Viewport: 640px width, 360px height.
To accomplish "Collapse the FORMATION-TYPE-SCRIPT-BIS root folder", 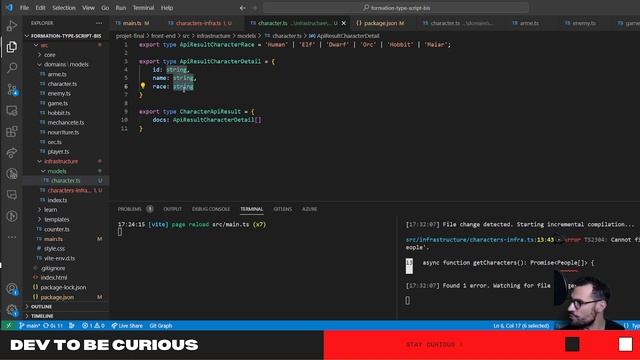I will coord(65,36).
